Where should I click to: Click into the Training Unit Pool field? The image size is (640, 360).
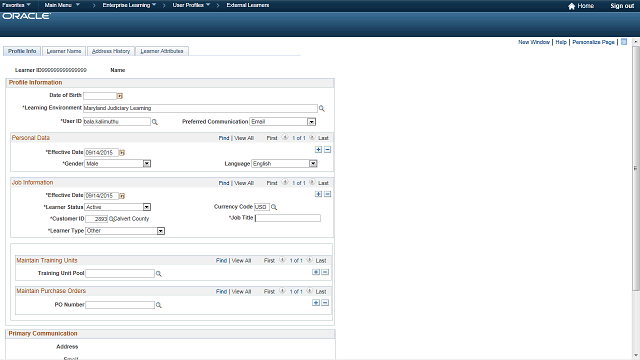coord(120,273)
